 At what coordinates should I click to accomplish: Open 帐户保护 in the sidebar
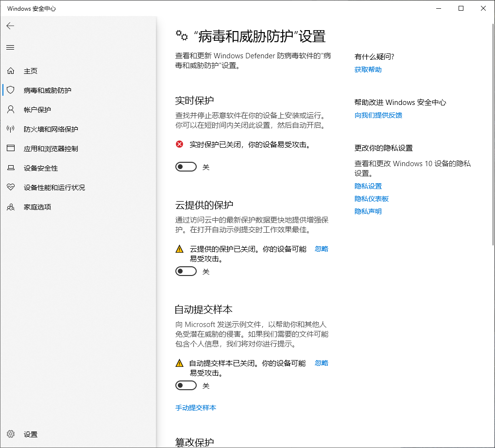coord(79,109)
